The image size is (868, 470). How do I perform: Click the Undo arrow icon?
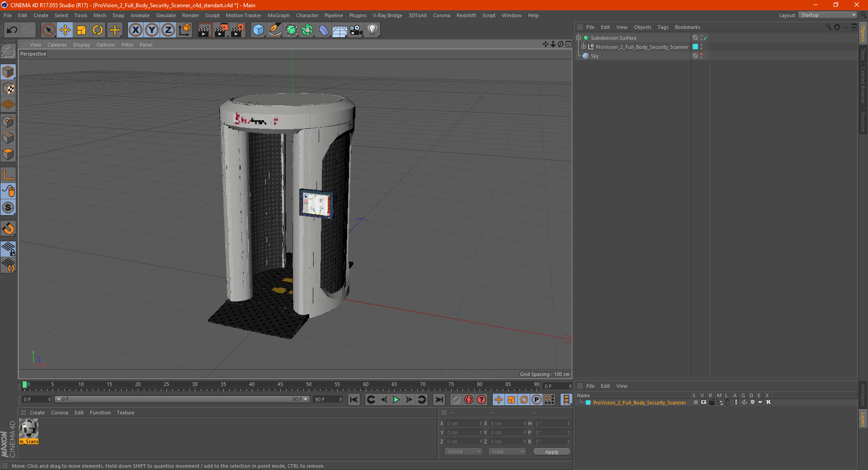pyautogui.click(x=12, y=30)
